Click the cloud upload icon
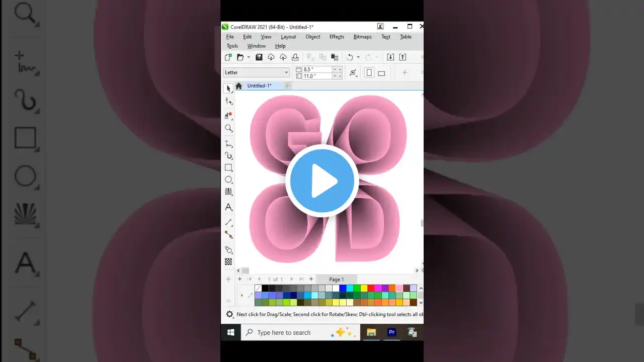Viewport: 644px width, 362px height. tap(283, 57)
